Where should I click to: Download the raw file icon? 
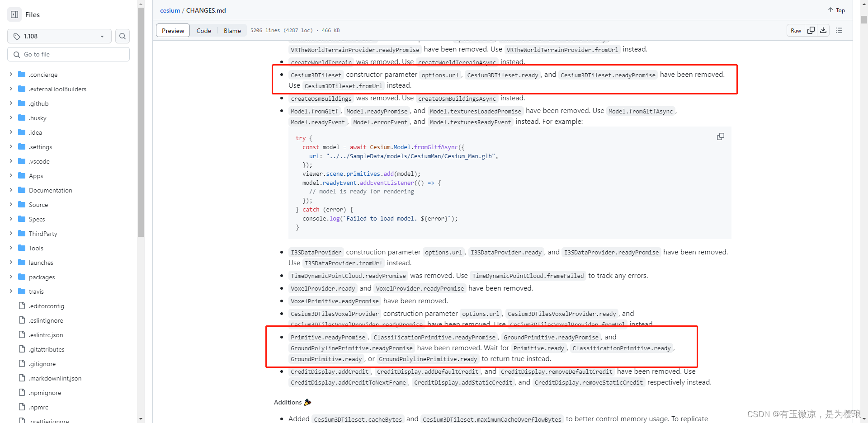tap(823, 30)
